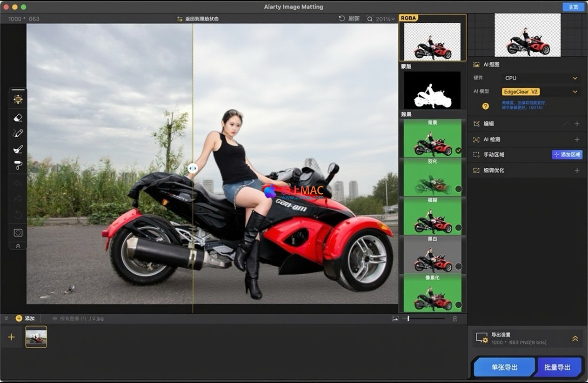Click the 单张导出 single export button
Viewport: 588px width, 383px height.
click(x=504, y=367)
